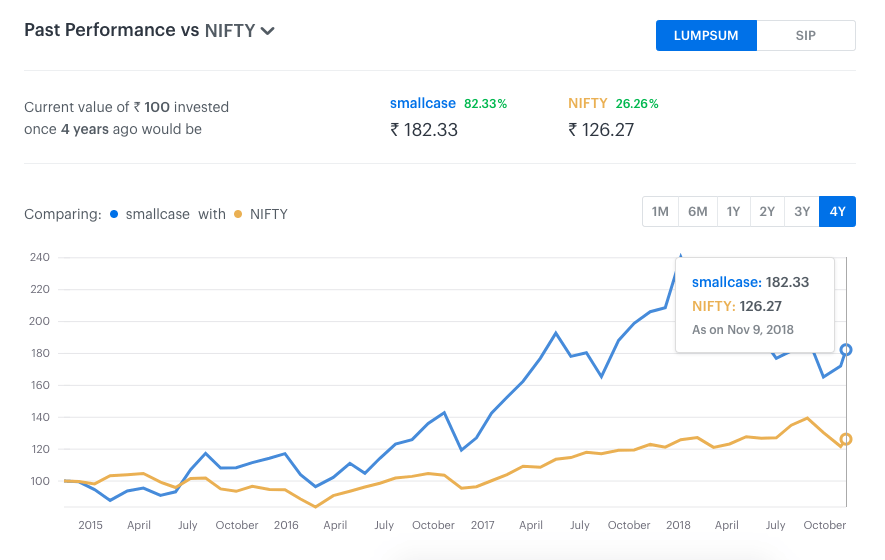Click the 120 y-axis label
885x560 pixels.
(40, 449)
